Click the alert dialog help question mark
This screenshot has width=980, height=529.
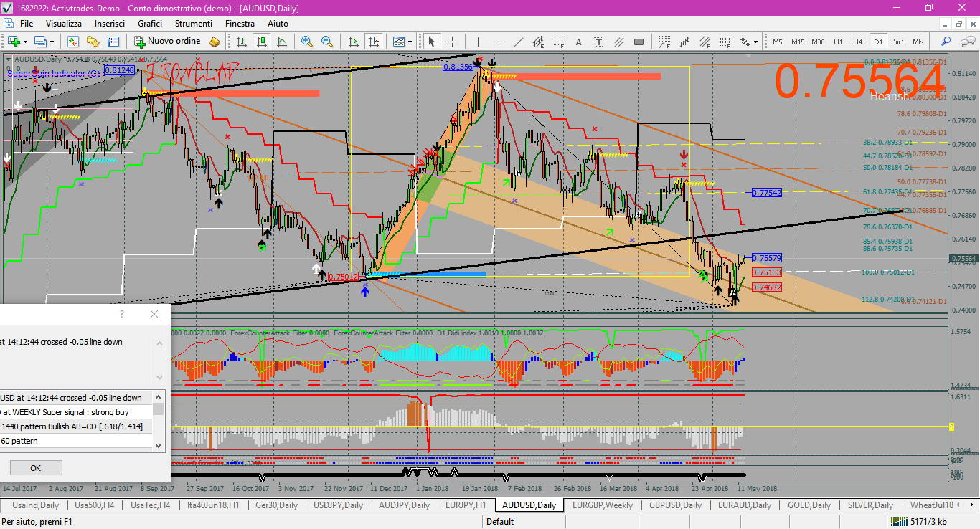122,314
